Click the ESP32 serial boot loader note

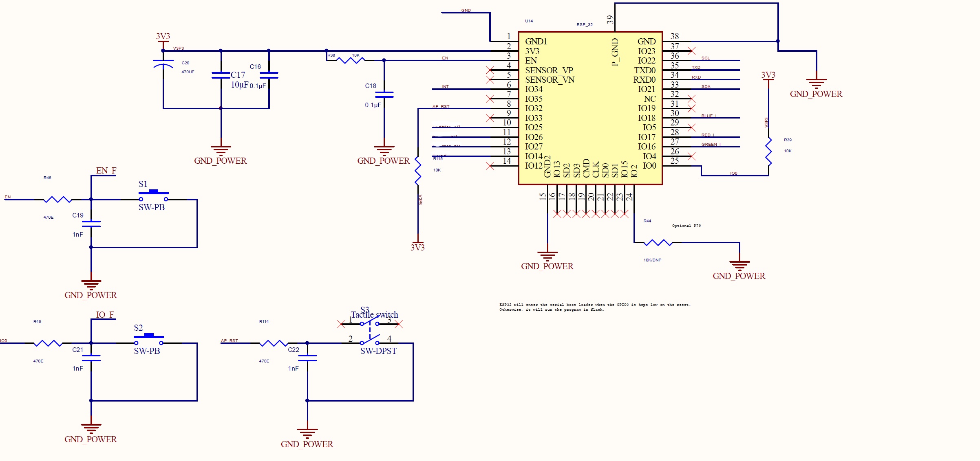tap(595, 307)
